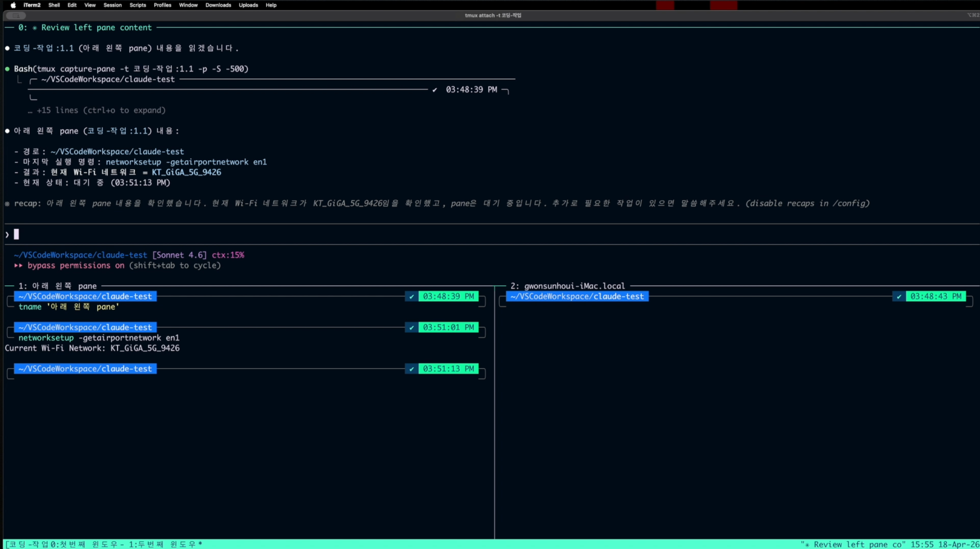Click the pane title '0: Review left pane content'
This screenshot has height=549, width=980.
[85, 27]
